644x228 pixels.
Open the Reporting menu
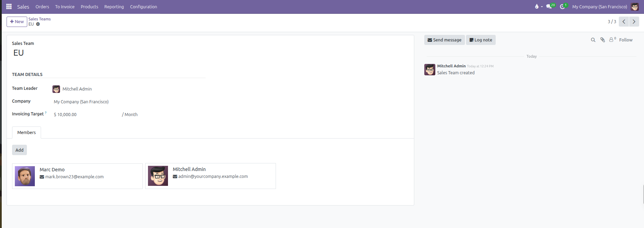coord(114,7)
